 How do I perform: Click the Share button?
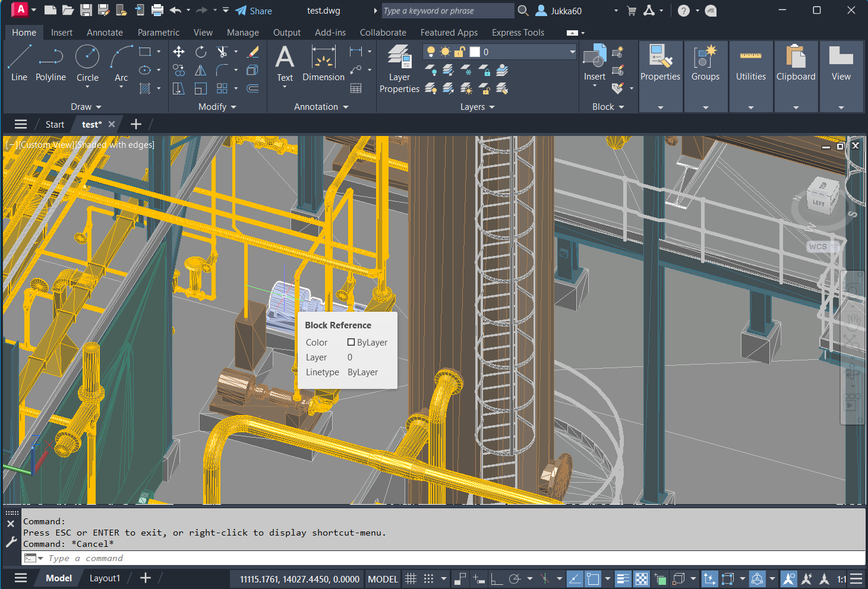[254, 11]
